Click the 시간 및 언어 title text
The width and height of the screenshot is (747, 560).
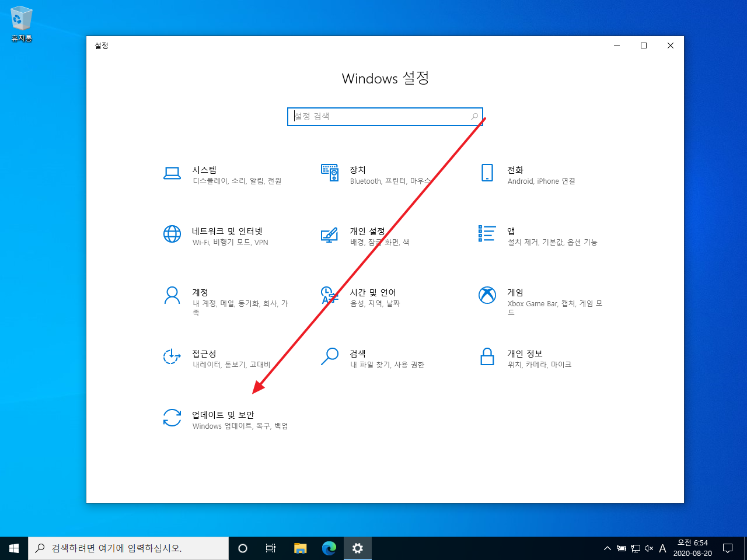[373, 292]
